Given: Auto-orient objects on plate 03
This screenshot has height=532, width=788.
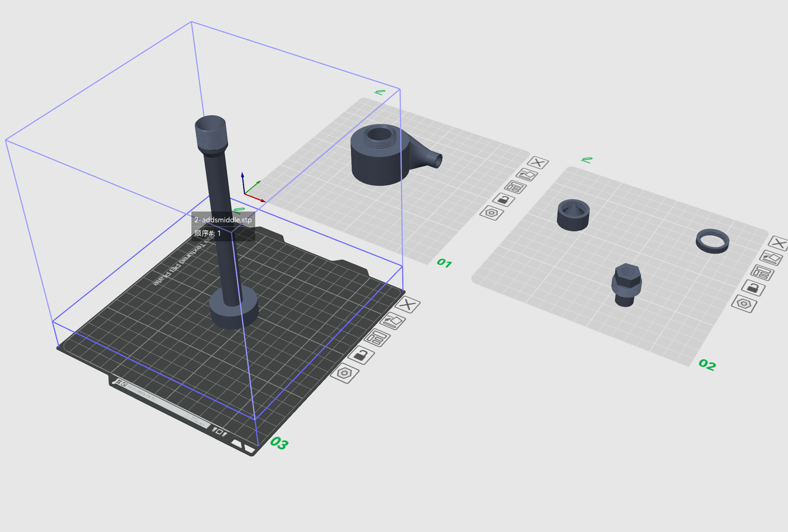Looking at the screenshot, I should point(393,321).
